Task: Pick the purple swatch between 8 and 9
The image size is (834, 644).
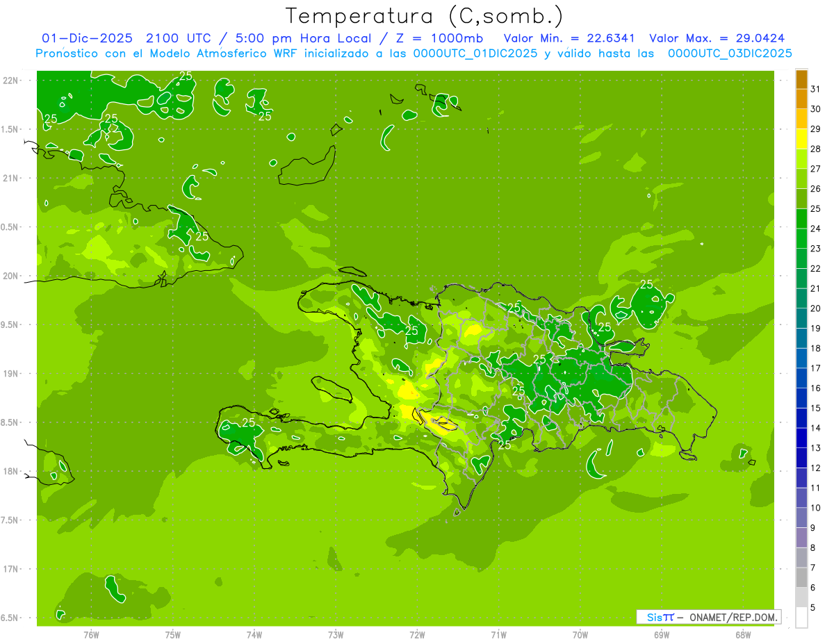Action: point(801,538)
